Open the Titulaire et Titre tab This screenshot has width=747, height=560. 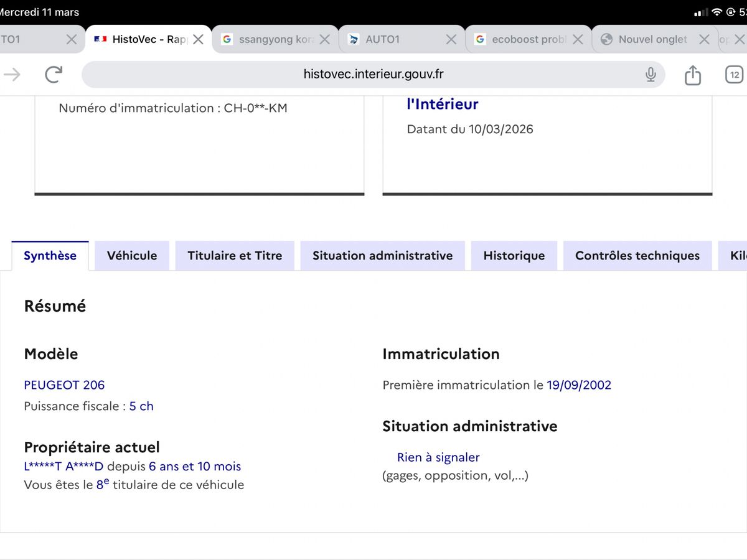pos(235,256)
